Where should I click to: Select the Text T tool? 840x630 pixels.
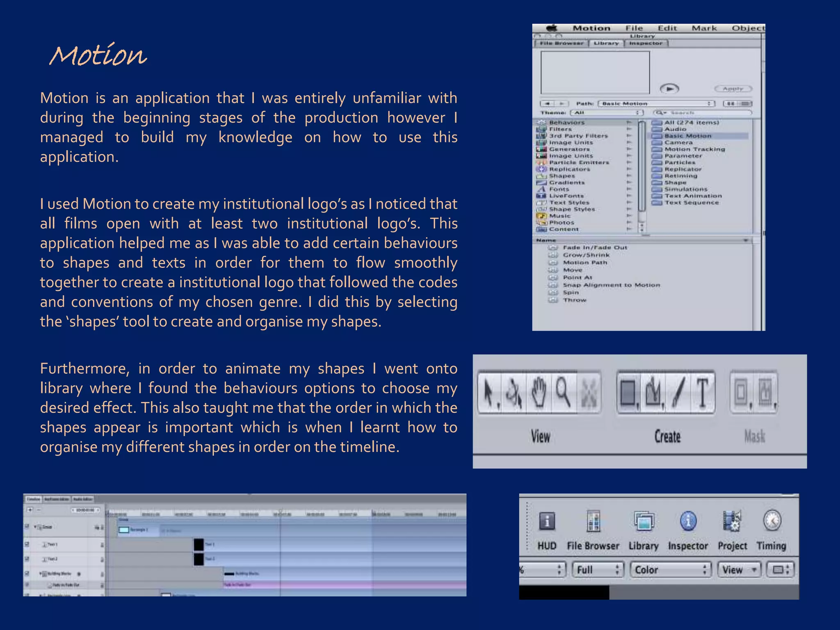(703, 393)
